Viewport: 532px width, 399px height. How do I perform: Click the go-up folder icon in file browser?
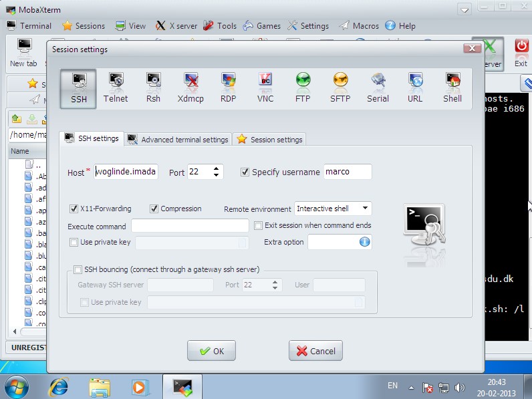coord(17,119)
